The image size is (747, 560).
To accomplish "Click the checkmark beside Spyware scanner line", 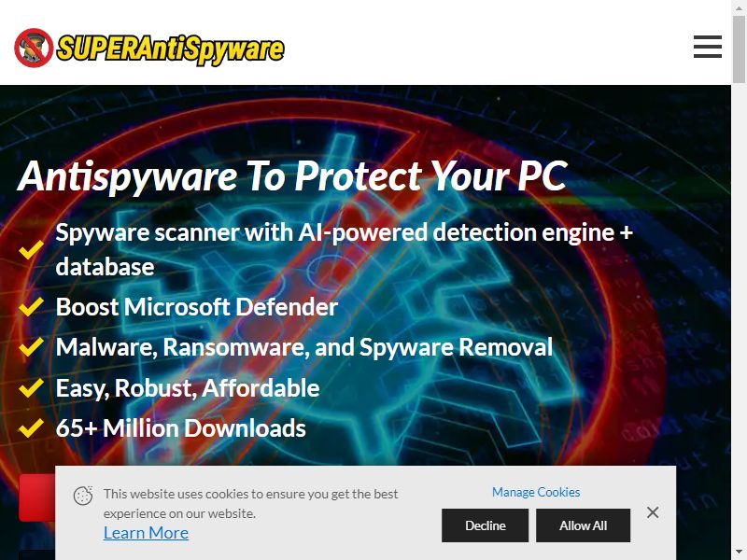I will 32,249.
